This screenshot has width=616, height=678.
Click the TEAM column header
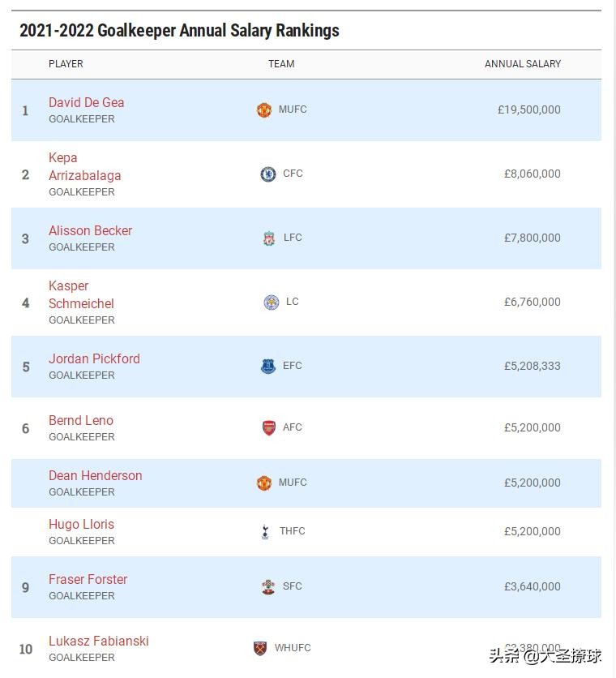coord(281,64)
